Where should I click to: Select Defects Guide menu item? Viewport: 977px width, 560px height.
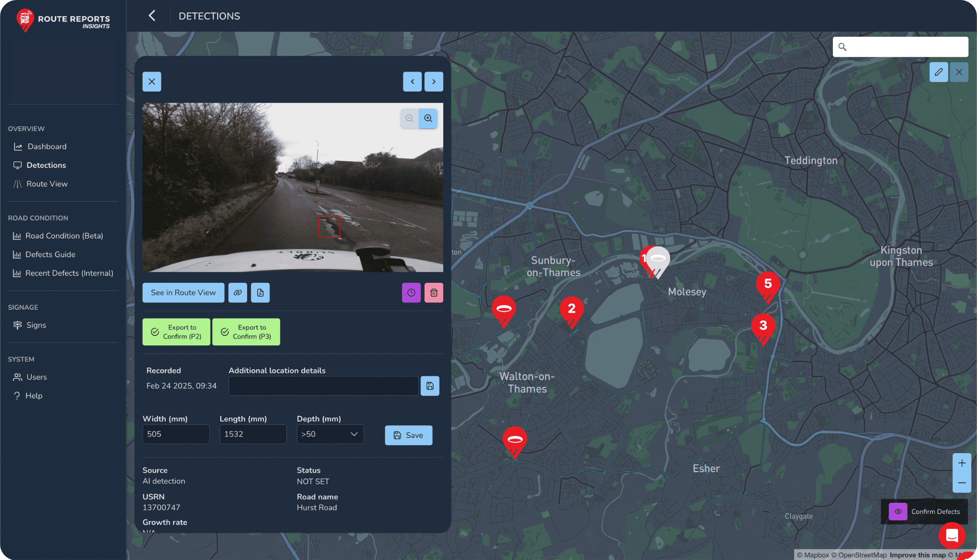[x=50, y=254]
